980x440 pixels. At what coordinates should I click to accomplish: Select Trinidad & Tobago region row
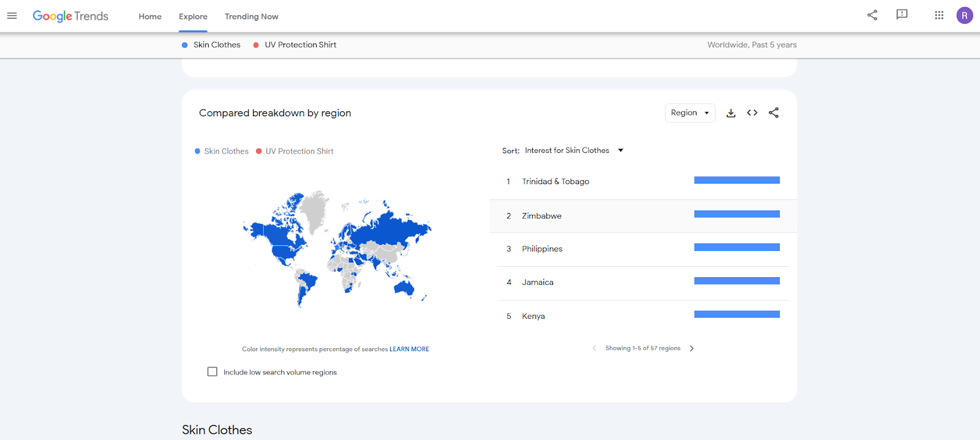643,182
